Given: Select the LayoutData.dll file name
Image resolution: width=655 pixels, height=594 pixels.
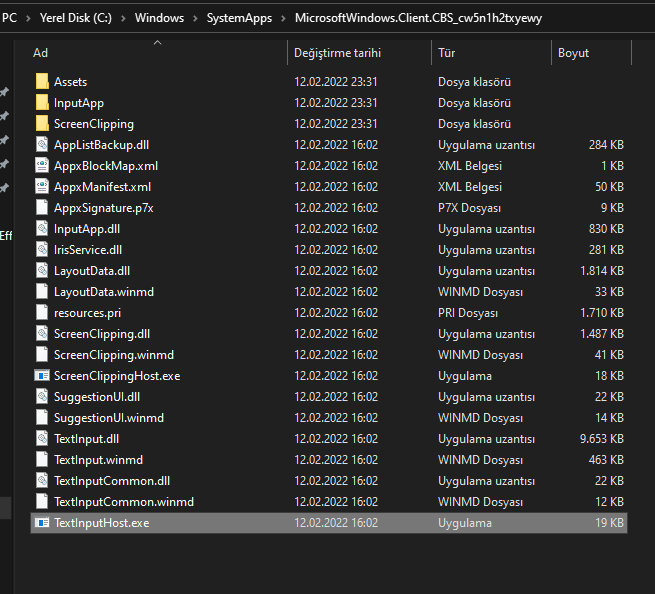Looking at the screenshot, I should pos(92,271).
